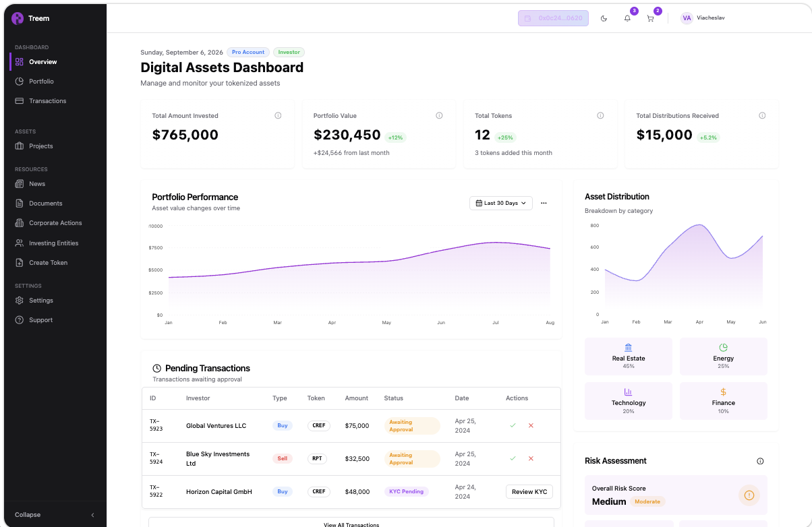
Task: Click Global Ventures LLC investor name
Action: (x=216, y=426)
